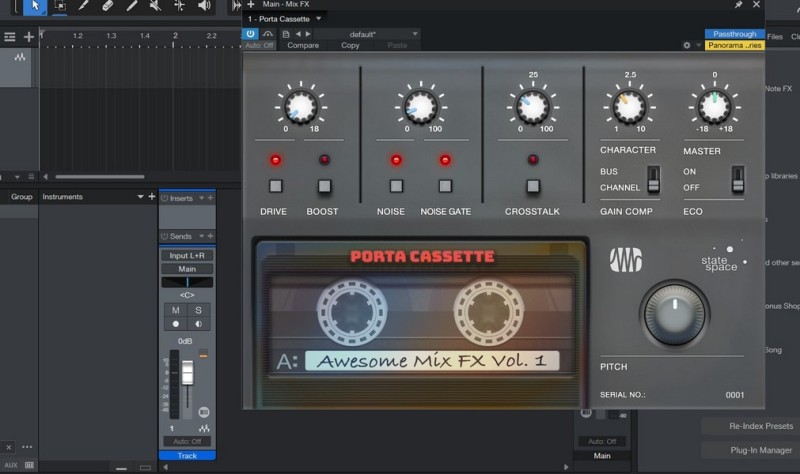The width and height of the screenshot is (800, 474).
Task: Open the Sends dropdown arrow
Action: coord(202,236)
